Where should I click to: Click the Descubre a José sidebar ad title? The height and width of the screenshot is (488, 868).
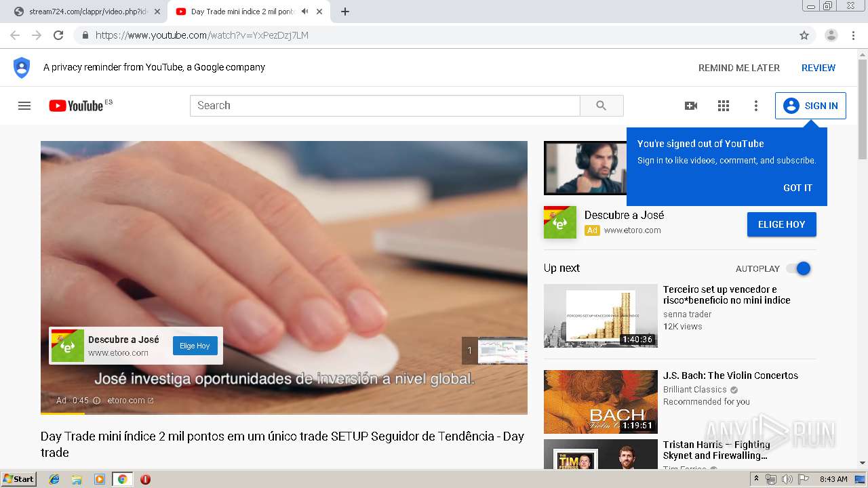pyautogui.click(x=624, y=215)
